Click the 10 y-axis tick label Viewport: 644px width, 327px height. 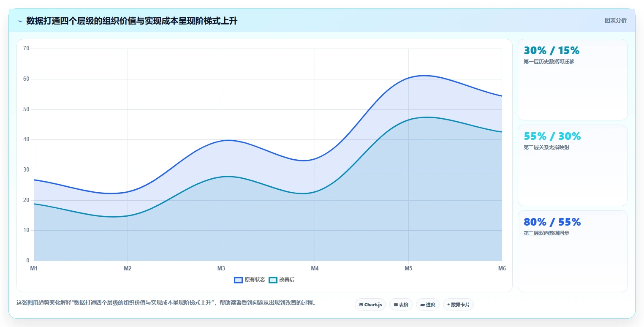pyautogui.click(x=26, y=230)
